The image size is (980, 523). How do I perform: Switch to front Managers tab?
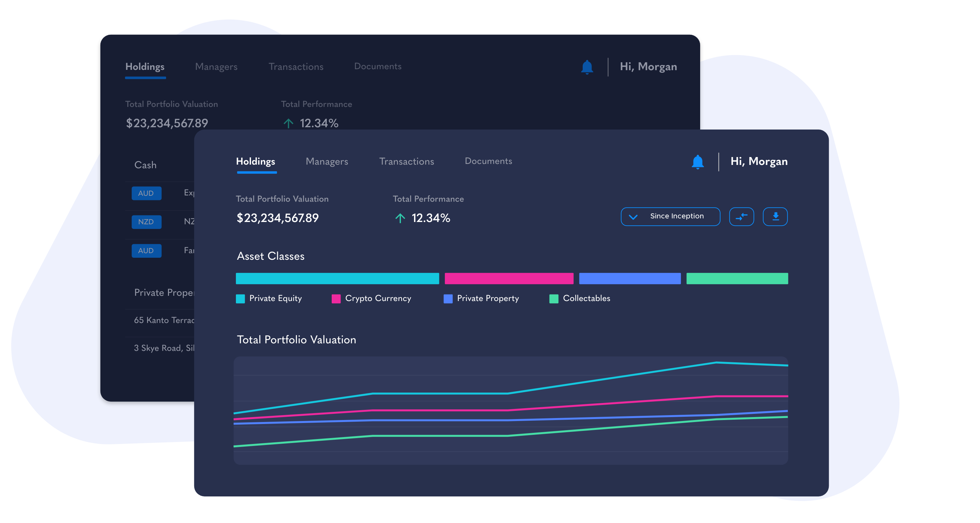[x=327, y=162]
